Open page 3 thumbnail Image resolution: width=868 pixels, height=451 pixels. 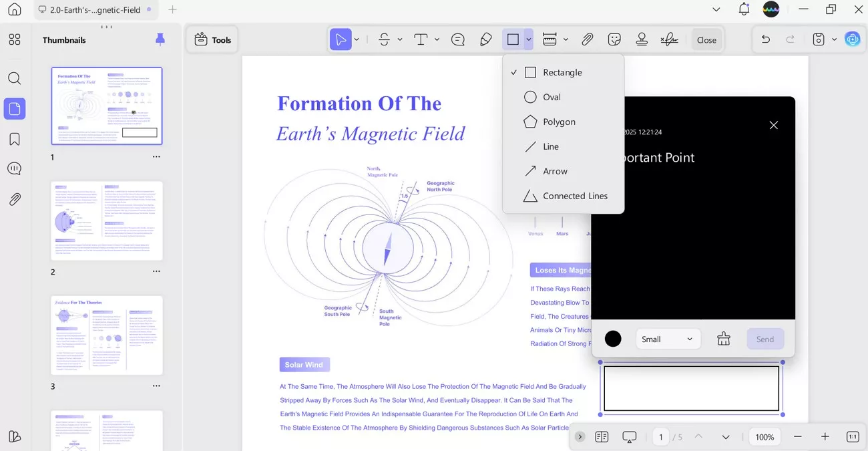click(x=107, y=335)
